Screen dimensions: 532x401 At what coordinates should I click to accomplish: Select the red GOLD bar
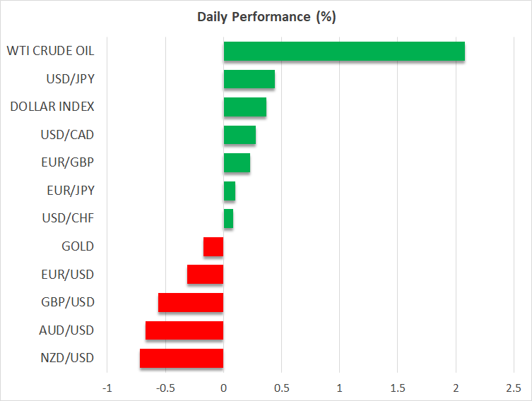click(x=213, y=246)
